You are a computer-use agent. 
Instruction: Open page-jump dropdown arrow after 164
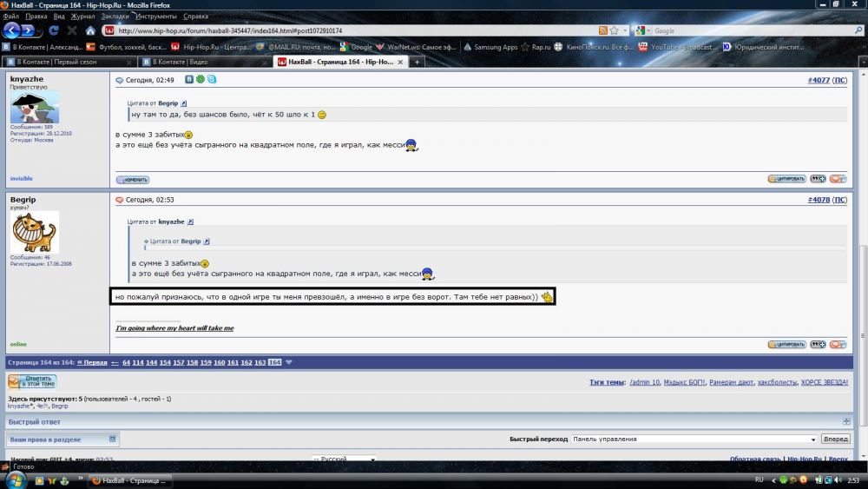click(288, 363)
